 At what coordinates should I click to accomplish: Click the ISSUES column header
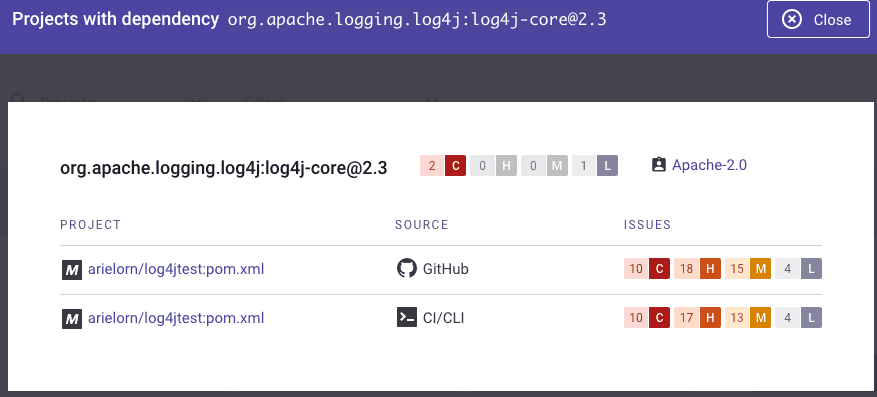click(647, 225)
